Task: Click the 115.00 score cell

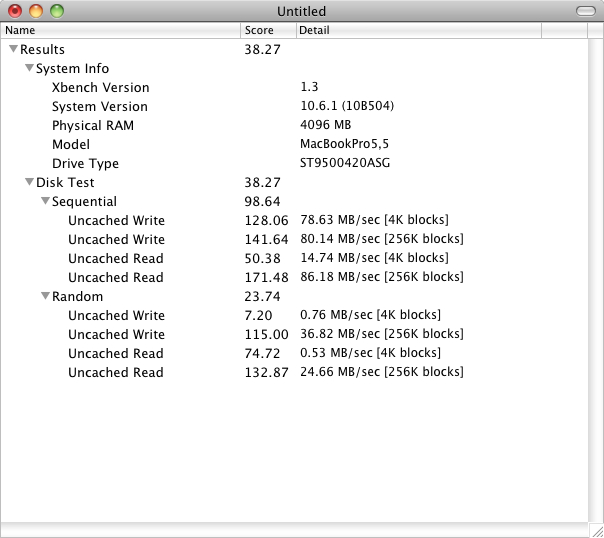Action: (x=266, y=334)
